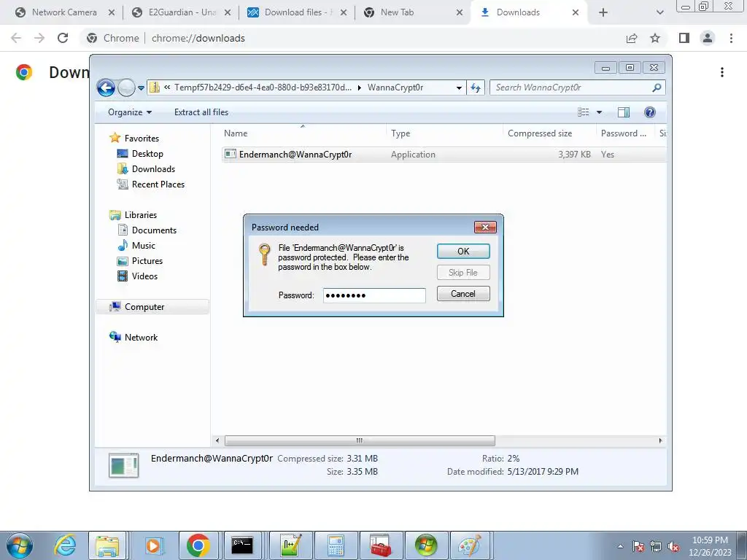747x560 pixels.
Task: Click the horizontal scrollbar thumb
Action: (360, 440)
